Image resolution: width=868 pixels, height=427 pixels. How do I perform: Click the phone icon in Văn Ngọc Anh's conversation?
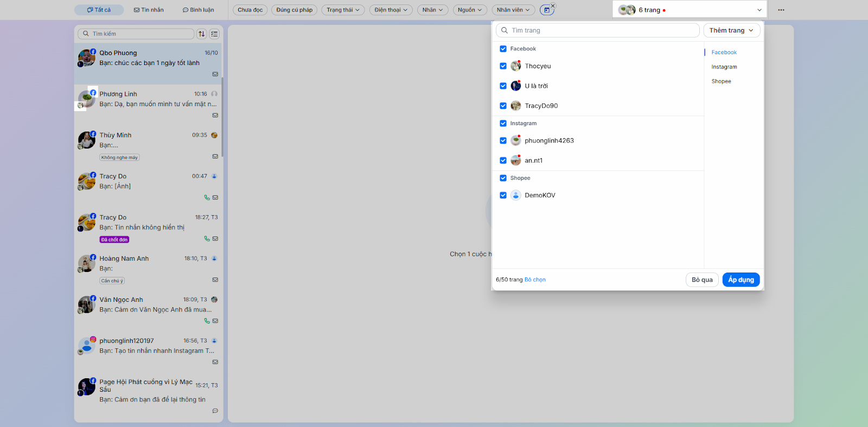pyautogui.click(x=207, y=321)
